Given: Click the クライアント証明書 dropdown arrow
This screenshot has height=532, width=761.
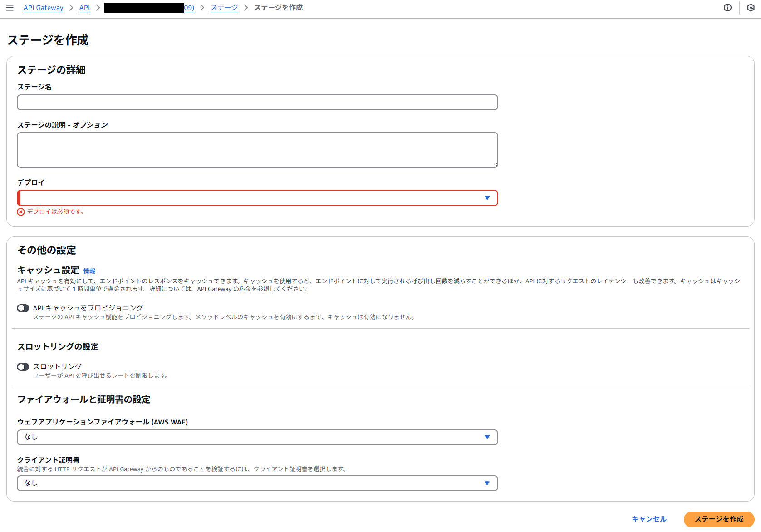Looking at the screenshot, I should [x=487, y=483].
